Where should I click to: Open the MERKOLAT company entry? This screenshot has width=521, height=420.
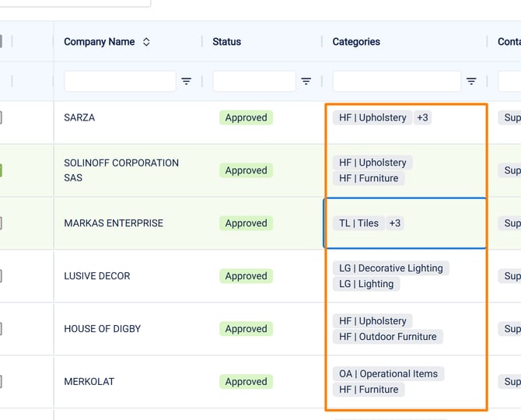point(89,382)
